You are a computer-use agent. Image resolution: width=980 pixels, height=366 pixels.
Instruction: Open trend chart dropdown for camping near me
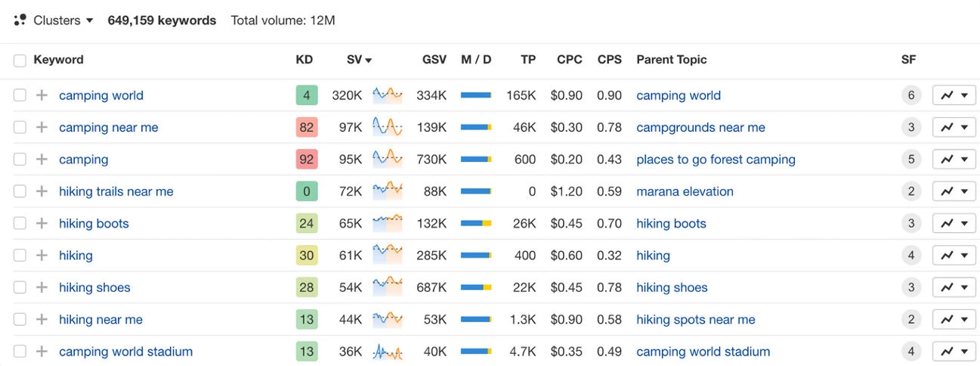(x=954, y=127)
